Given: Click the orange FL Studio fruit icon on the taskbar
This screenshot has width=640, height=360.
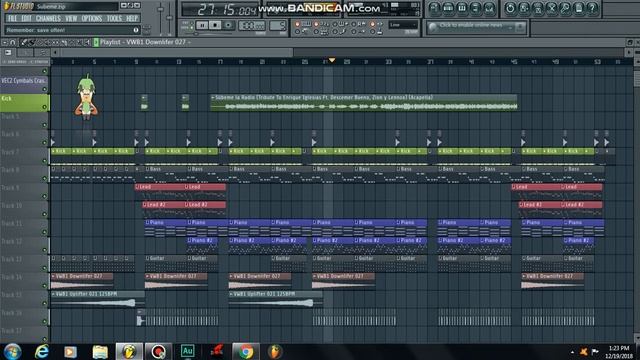Looking at the screenshot, I should [x=275, y=351].
